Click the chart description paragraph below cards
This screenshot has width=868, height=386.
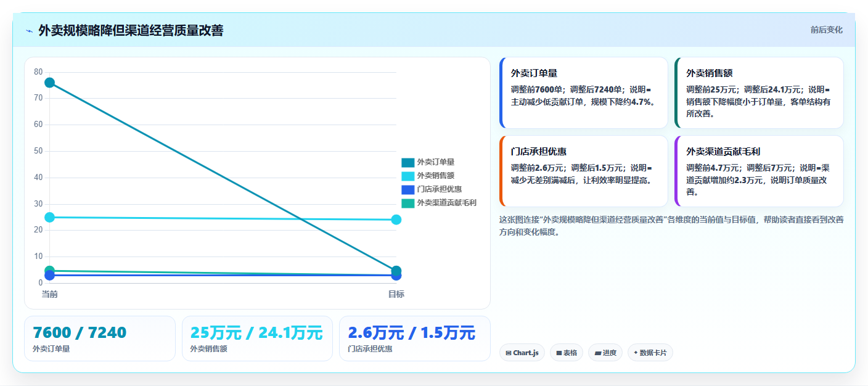pyautogui.click(x=671, y=226)
